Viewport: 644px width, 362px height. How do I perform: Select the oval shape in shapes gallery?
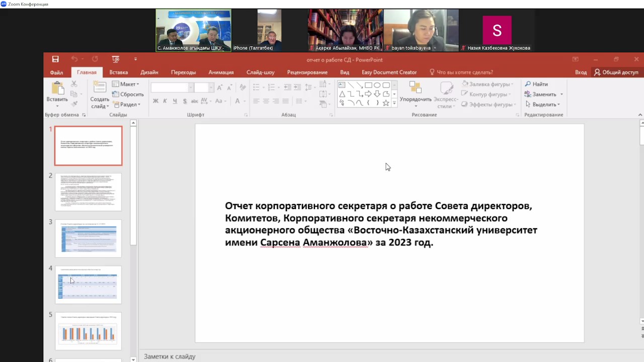coord(377,85)
